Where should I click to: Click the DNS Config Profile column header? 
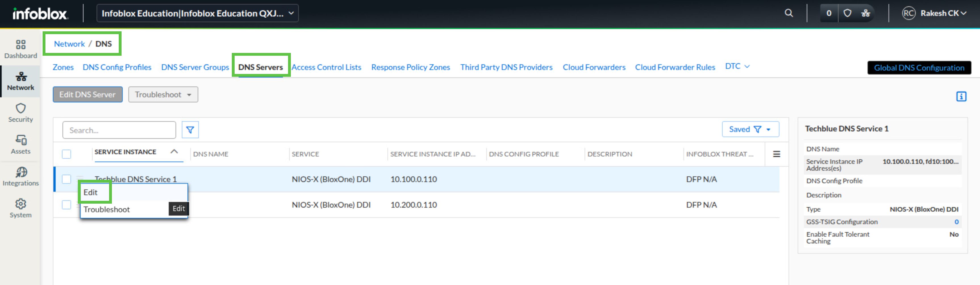[x=524, y=154]
